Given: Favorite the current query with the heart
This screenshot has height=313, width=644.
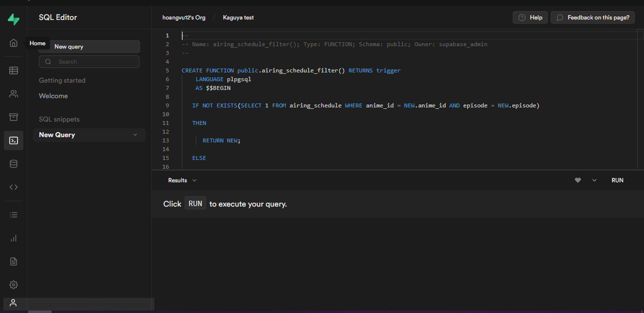Looking at the screenshot, I should tap(577, 180).
